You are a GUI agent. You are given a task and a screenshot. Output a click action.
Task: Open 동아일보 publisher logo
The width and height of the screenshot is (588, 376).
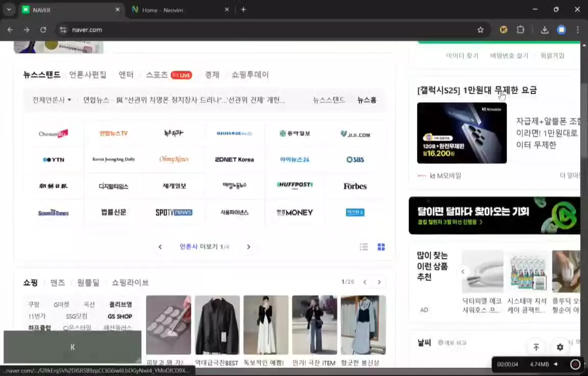(x=295, y=133)
